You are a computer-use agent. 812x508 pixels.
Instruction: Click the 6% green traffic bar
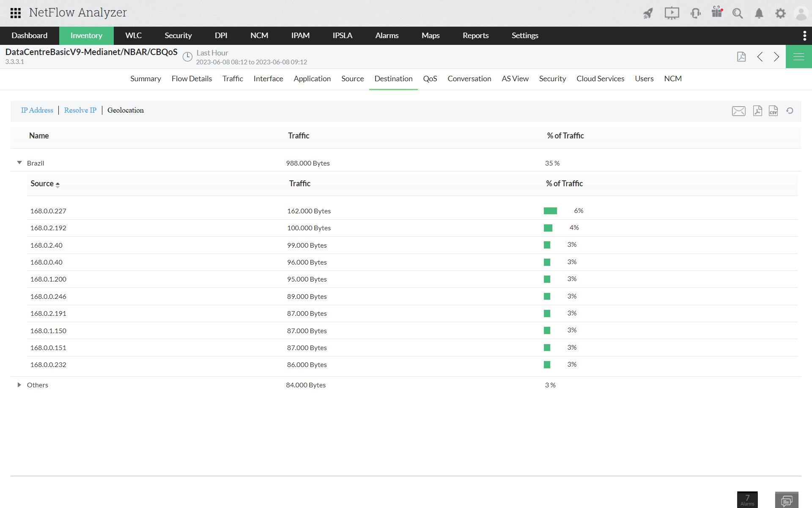[x=550, y=211]
